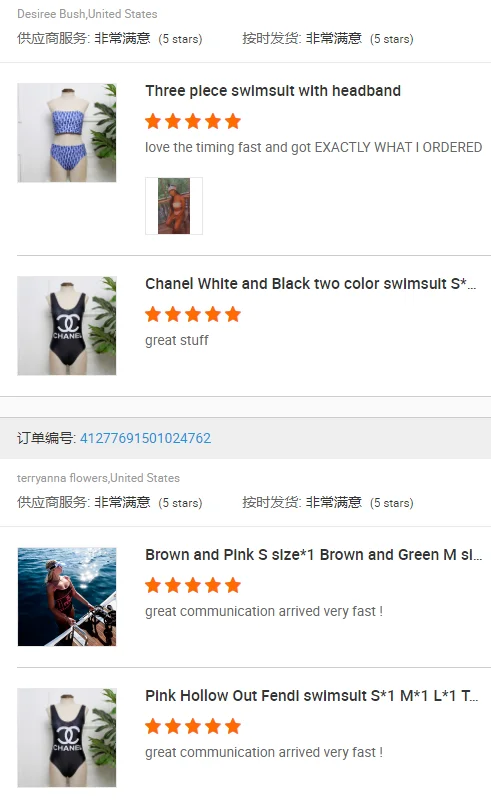Screen dimensions: 491x807
Task: Click fifth star of Three piece swimsuit rating
Action: 233,121
